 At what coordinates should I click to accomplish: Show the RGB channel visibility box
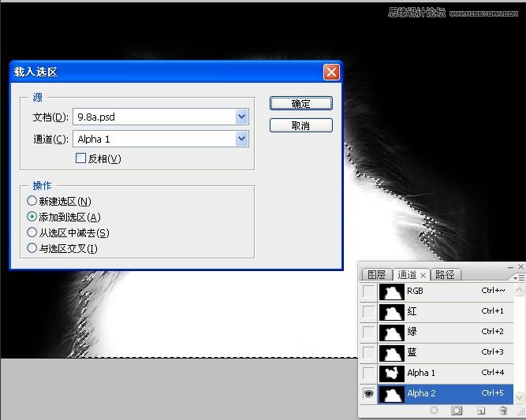tap(368, 291)
